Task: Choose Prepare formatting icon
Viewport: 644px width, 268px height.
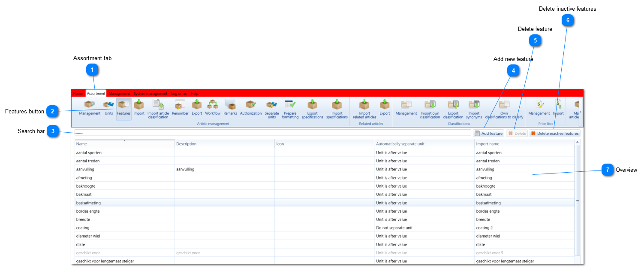Action: pyautogui.click(x=290, y=110)
